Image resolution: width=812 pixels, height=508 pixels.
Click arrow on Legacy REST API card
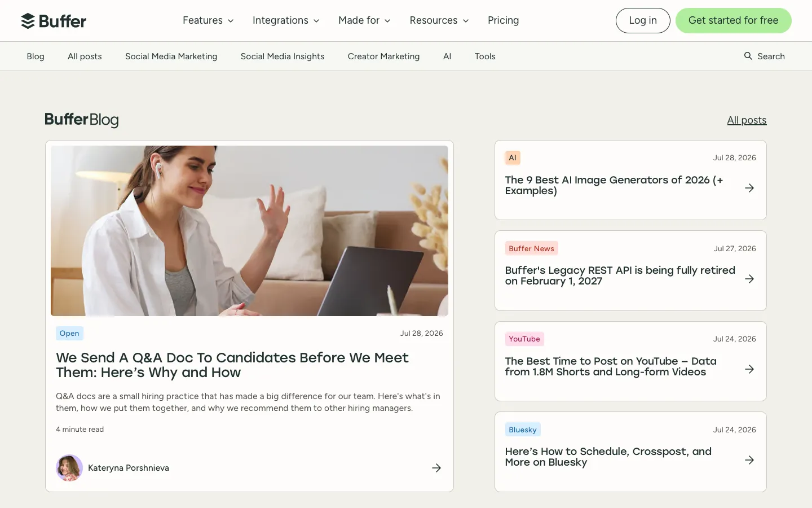(x=749, y=279)
